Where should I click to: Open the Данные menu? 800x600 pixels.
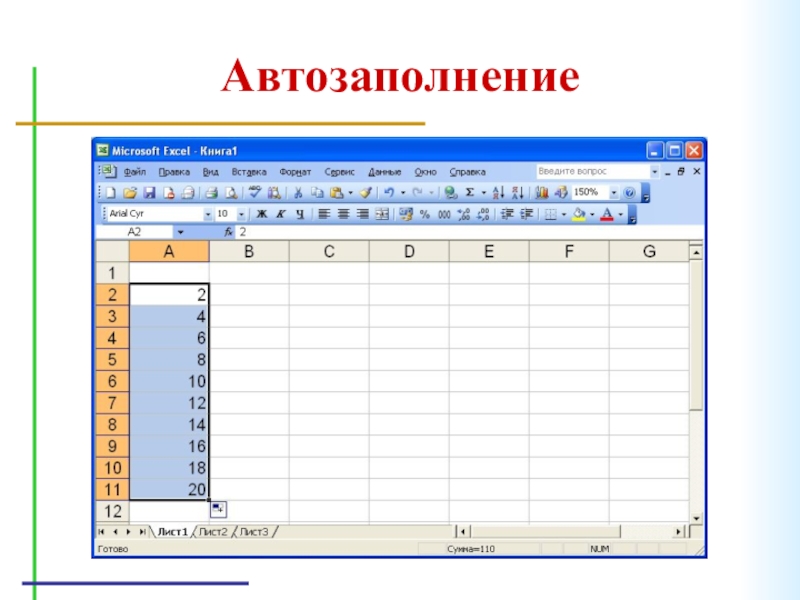coord(385,172)
